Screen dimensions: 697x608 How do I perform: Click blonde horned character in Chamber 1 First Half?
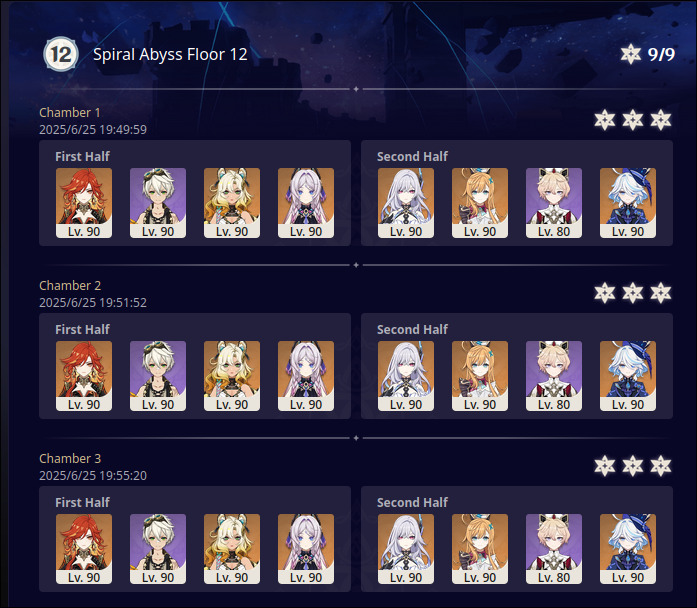232,203
